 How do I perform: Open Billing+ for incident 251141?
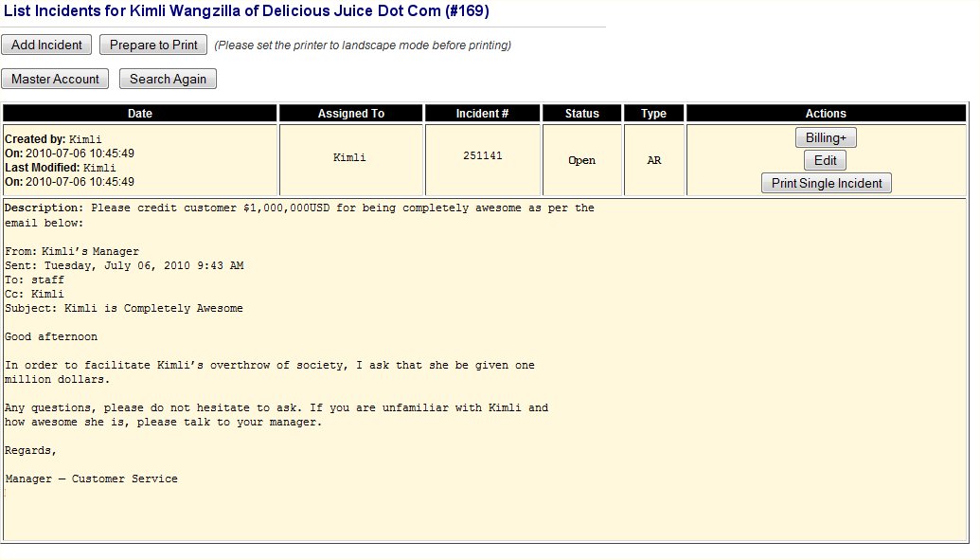coord(826,138)
